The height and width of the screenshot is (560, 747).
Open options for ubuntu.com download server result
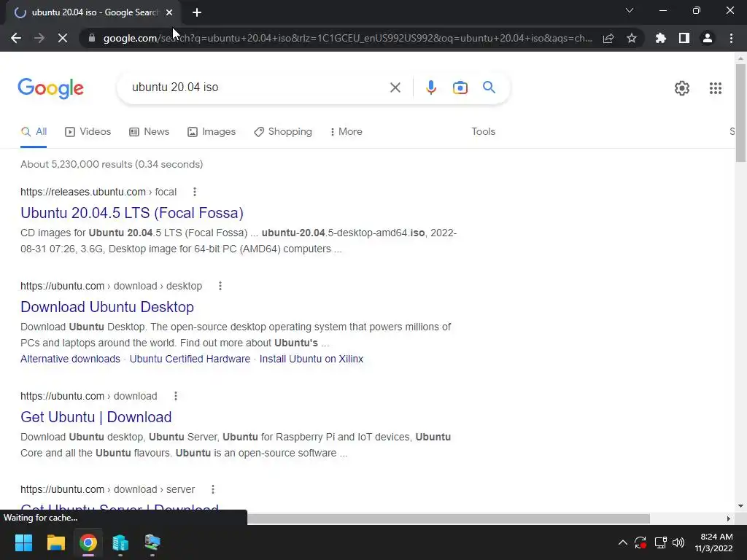pyautogui.click(x=213, y=489)
